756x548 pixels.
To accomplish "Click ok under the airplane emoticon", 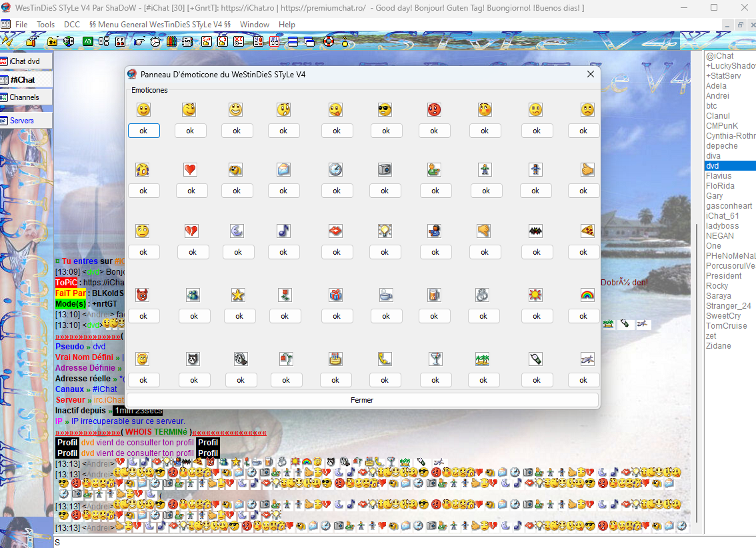I will click(x=583, y=380).
